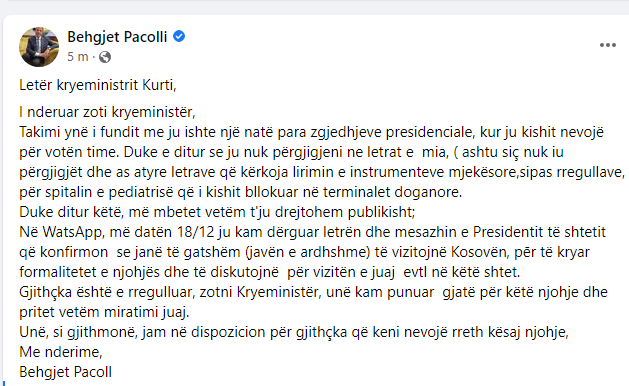This screenshot has width=629, height=386.
Task: Click the line 'Letër kryeministrit Kurti,'
Action: click(x=98, y=85)
